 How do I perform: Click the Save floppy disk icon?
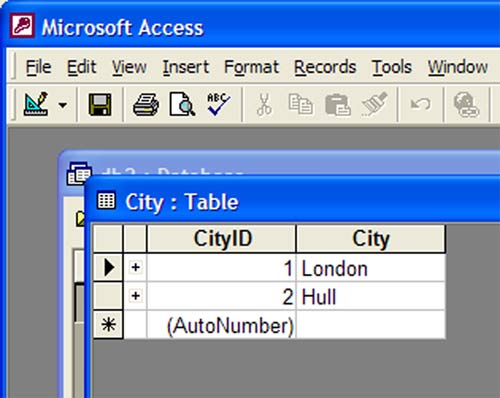tap(100, 105)
